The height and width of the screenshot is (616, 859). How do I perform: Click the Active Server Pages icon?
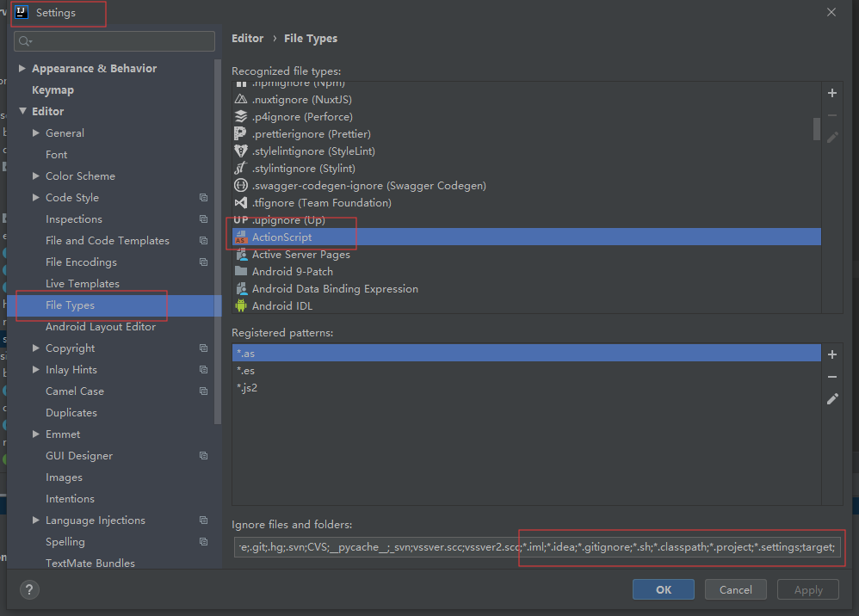(x=240, y=254)
